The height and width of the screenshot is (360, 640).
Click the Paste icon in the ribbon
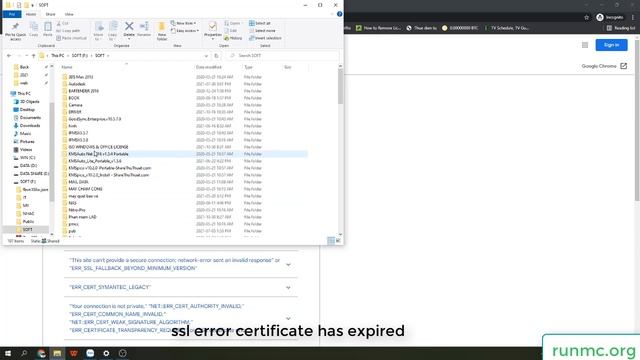(x=48, y=29)
